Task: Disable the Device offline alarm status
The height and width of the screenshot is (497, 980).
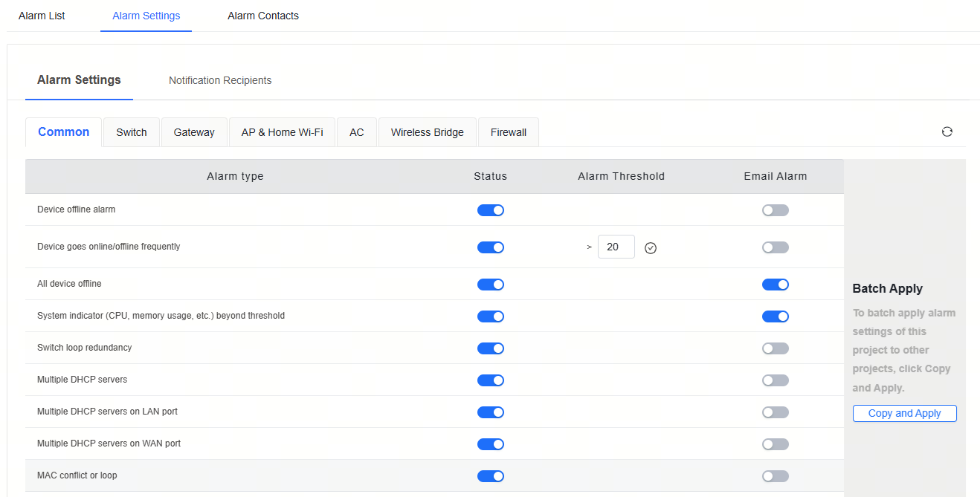Action: pyautogui.click(x=490, y=210)
